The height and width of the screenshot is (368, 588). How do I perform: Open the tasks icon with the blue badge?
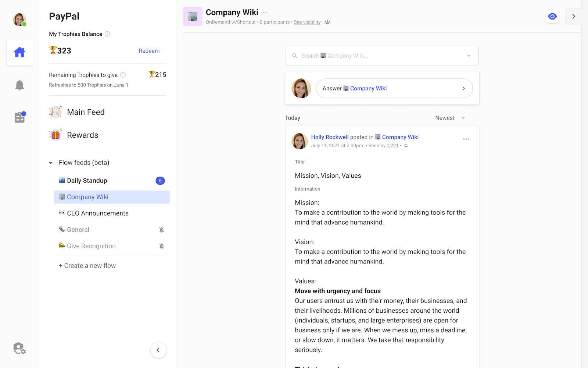[x=19, y=117]
